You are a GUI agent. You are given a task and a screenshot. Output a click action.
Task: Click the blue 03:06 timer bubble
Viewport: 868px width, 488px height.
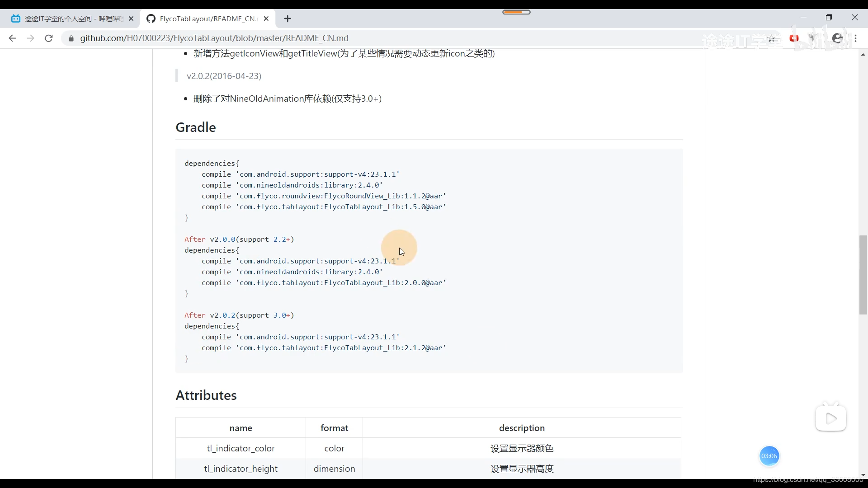(769, 456)
